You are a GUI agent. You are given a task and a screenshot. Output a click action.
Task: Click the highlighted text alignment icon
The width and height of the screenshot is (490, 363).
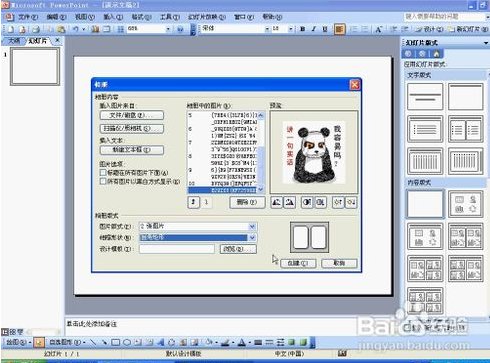pyautogui.click(x=339, y=29)
